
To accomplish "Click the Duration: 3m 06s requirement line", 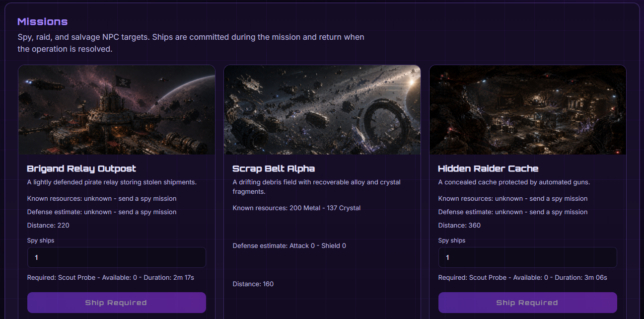I will point(523,277).
